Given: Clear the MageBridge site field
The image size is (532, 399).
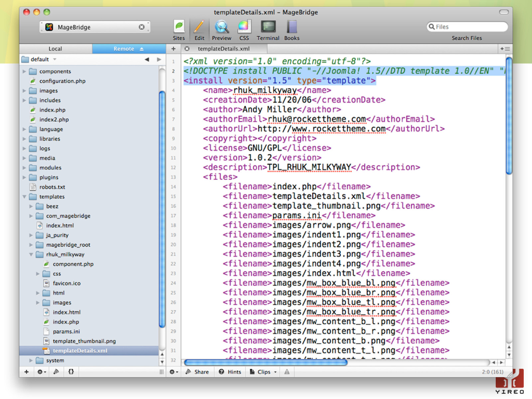Looking at the screenshot, I should coord(142,27).
